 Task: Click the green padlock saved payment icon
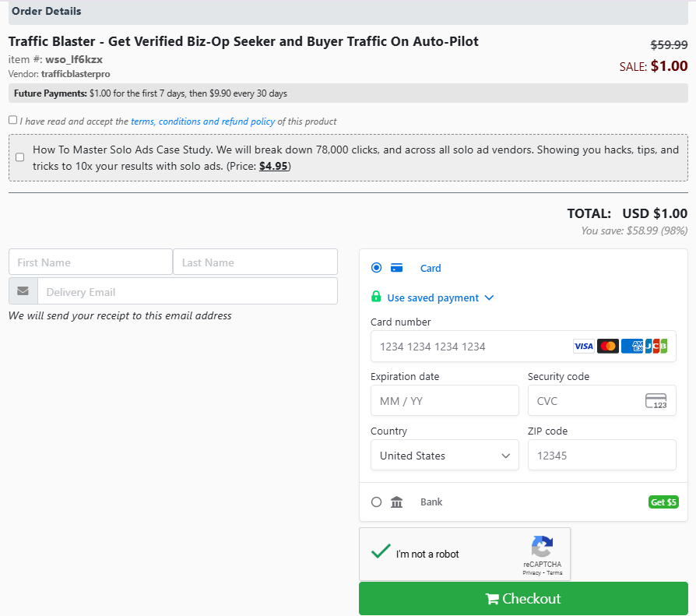point(377,297)
